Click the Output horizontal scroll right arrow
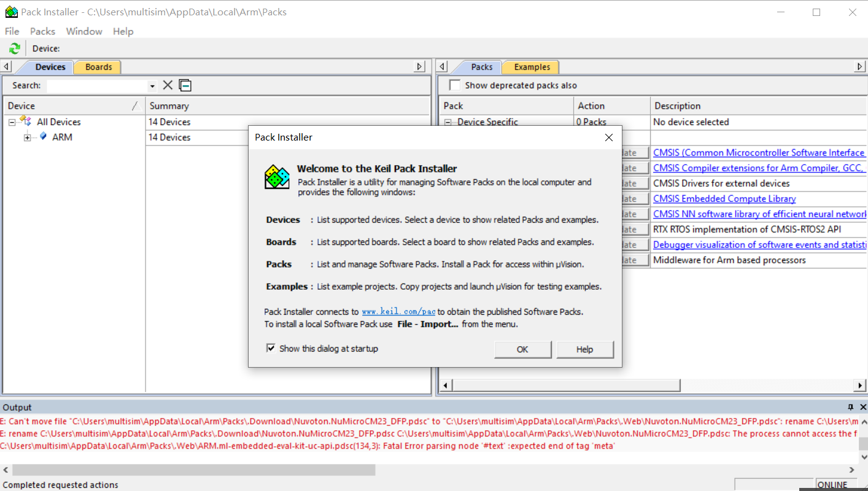This screenshot has height=491, width=868. tap(852, 470)
